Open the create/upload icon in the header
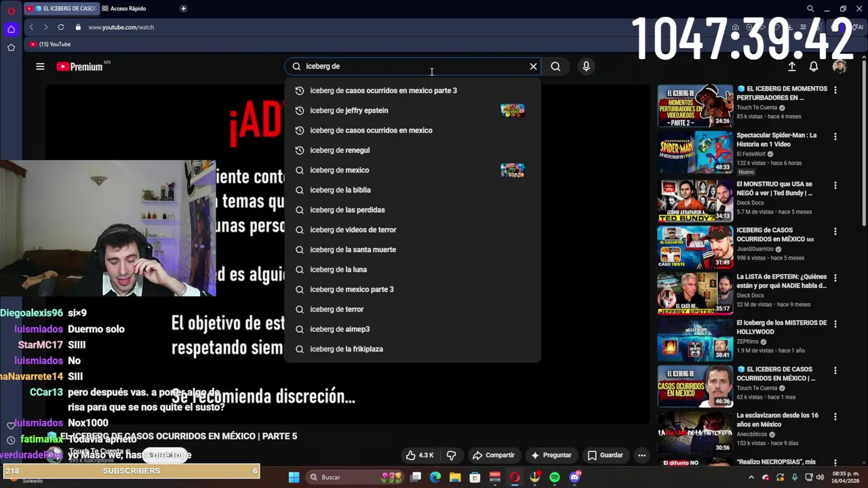The width and height of the screenshot is (868, 488). 791,66
